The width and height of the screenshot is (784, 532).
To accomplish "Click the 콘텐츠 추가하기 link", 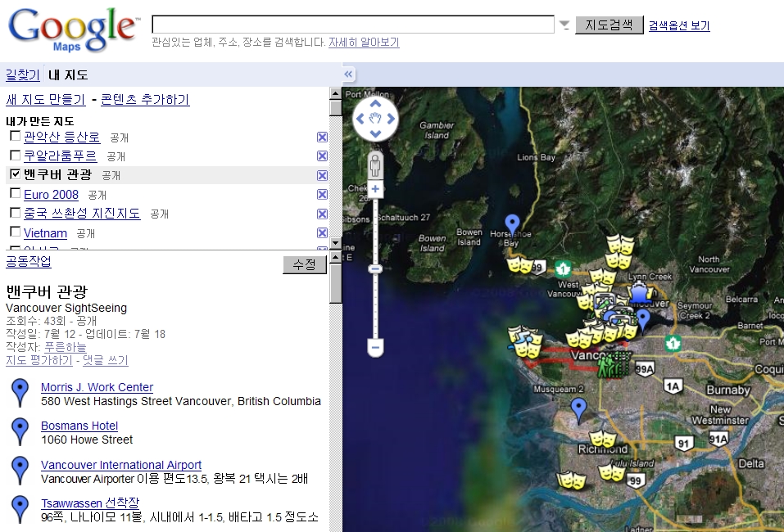I will pyautogui.click(x=145, y=99).
